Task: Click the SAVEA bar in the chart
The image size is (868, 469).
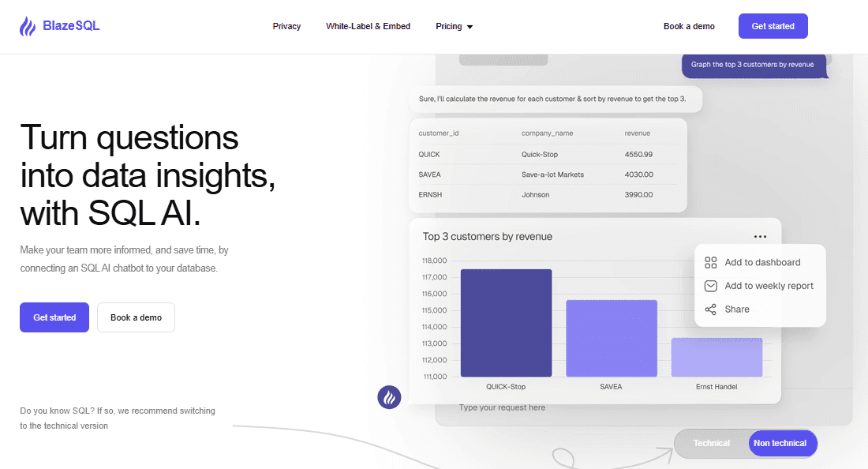Action: pos(611,338)
